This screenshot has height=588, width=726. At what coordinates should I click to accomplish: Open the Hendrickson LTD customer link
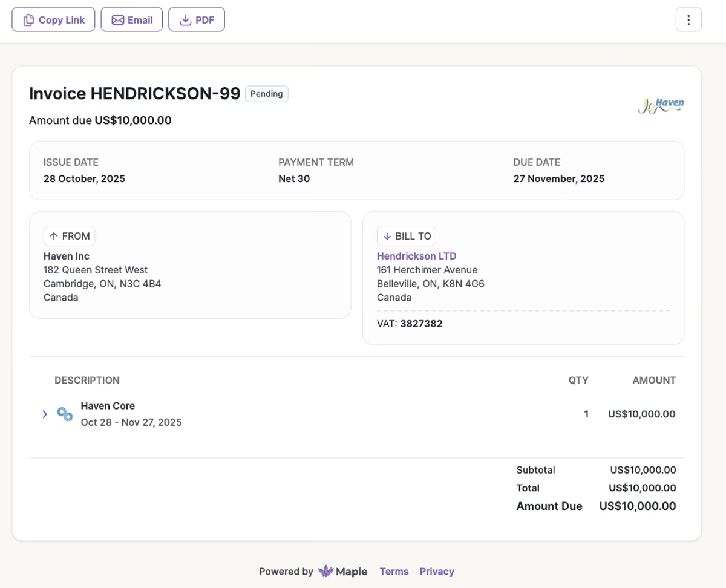pyautogui.click(x=416, y=256)
